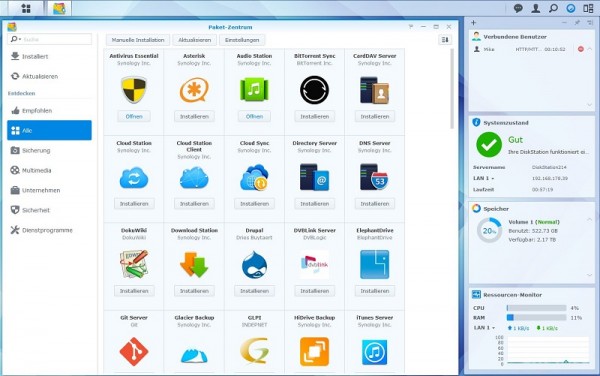Open the pilot view icon at the top right

click(588, 8)
